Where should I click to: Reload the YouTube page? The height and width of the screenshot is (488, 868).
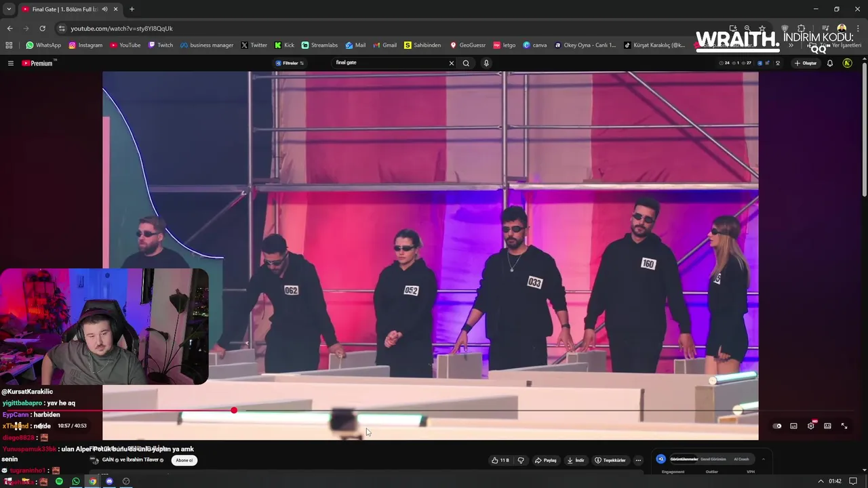pos(42,28)
